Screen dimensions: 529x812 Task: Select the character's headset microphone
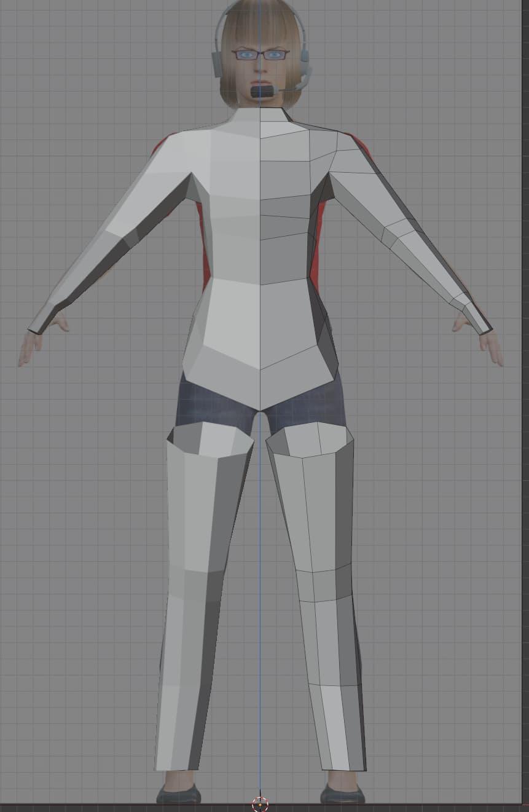click(264, 92)
